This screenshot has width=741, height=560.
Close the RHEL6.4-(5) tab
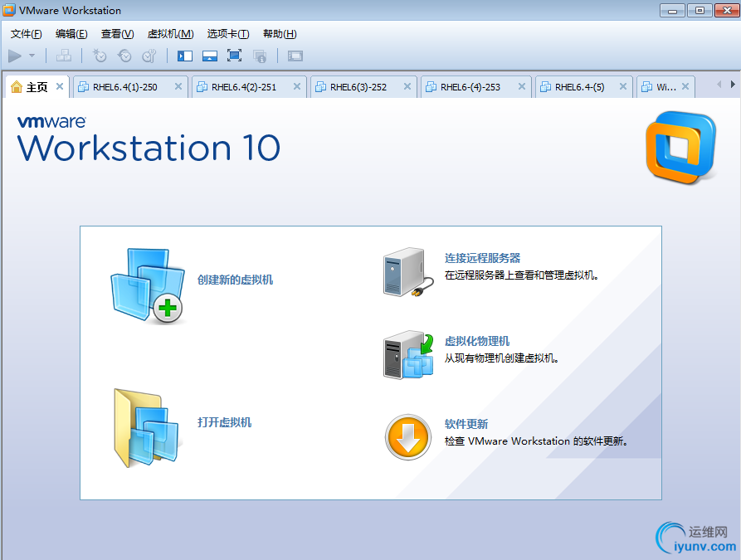click(x=623, y=86)
